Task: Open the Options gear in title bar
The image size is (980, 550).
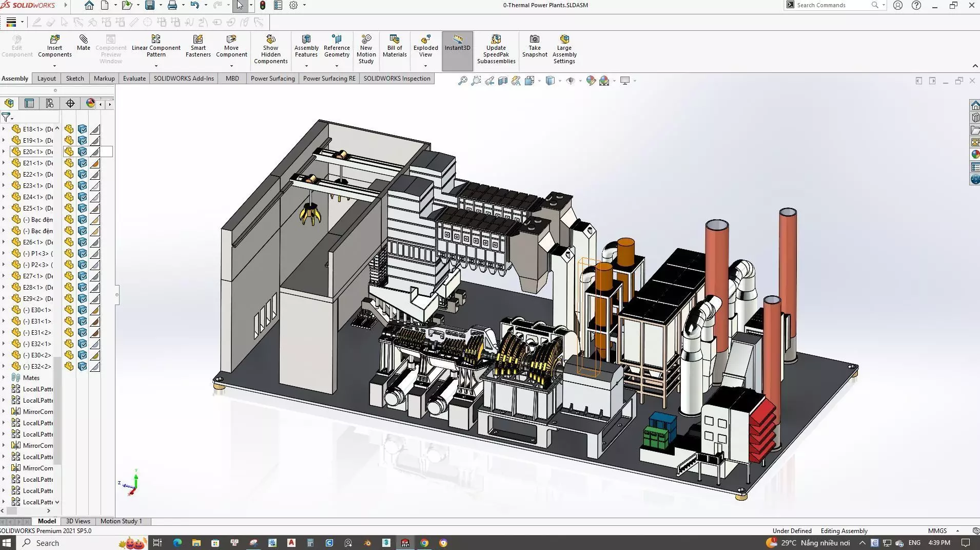Action: 293,5
